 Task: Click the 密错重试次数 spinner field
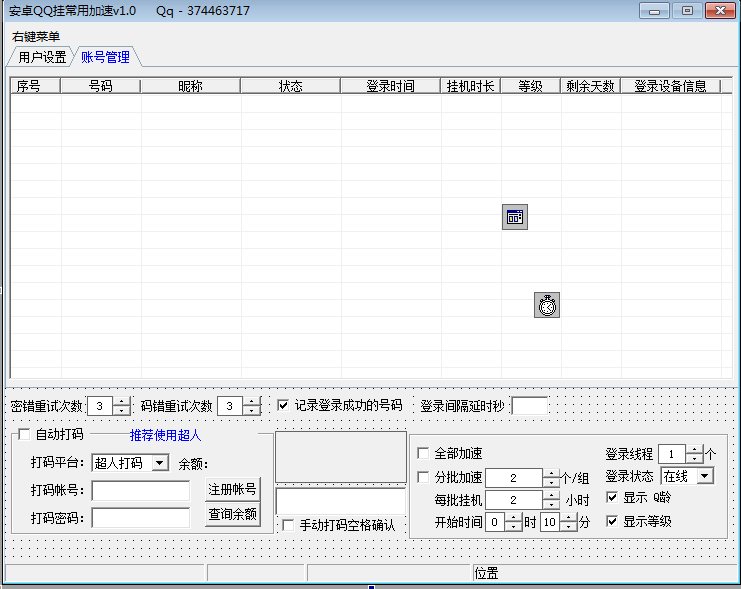(101, 406)
